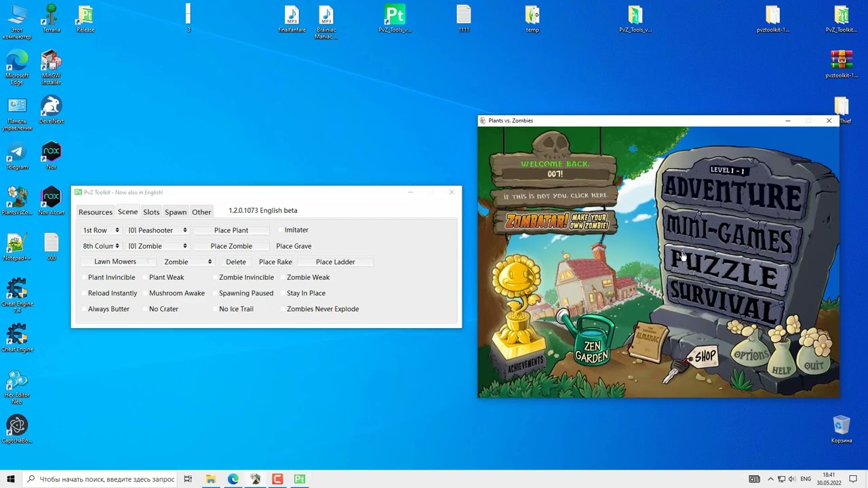Enable the Imitater checkbox
The width and height of the screenshot is (868, 488).
[294, 230]
